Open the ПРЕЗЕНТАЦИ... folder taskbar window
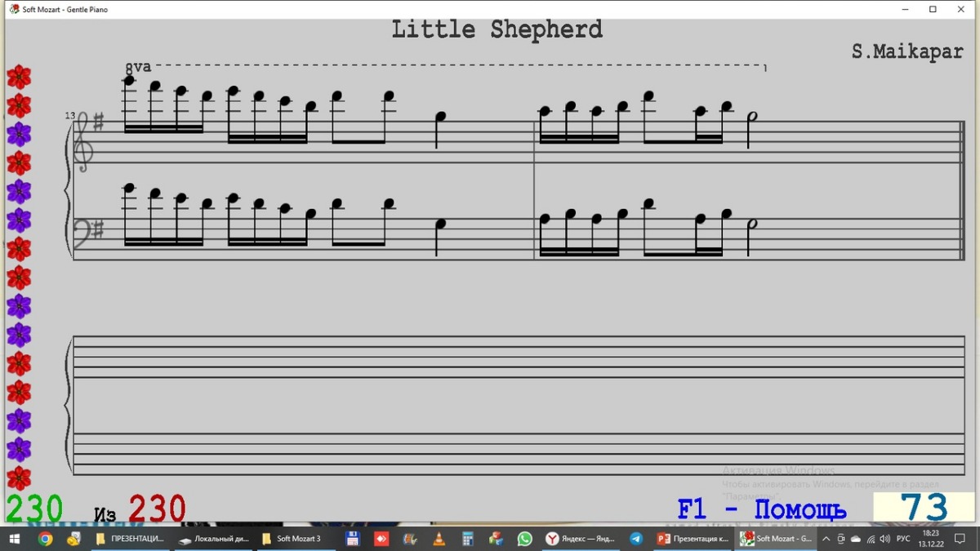980x551 pixels. pos(129,539)
